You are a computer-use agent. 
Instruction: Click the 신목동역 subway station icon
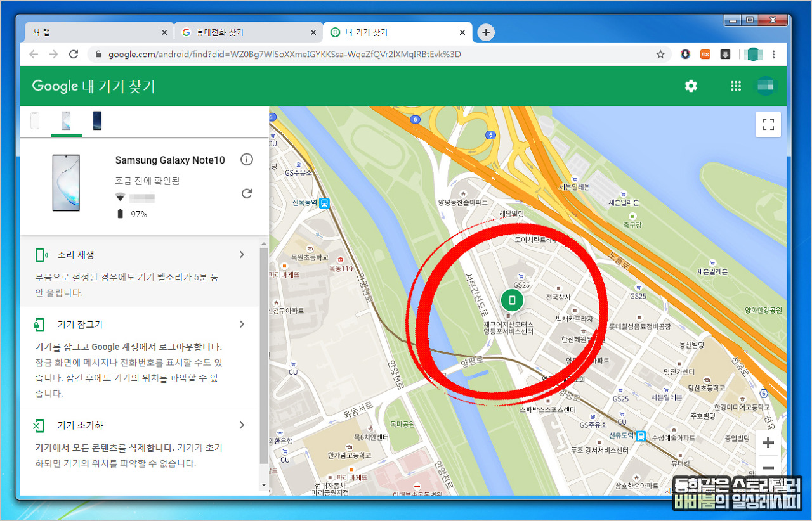pos(324,203)
